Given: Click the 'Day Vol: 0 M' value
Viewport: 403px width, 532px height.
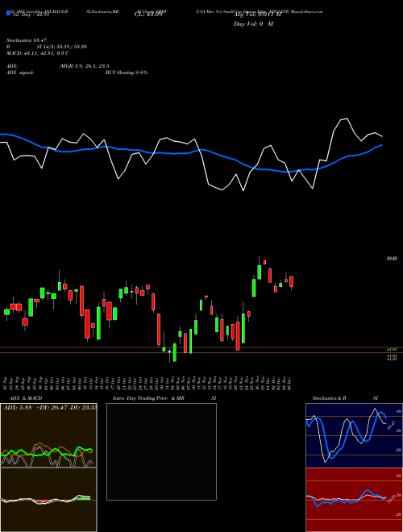Looking at the screenshot, I should [253, 24].
